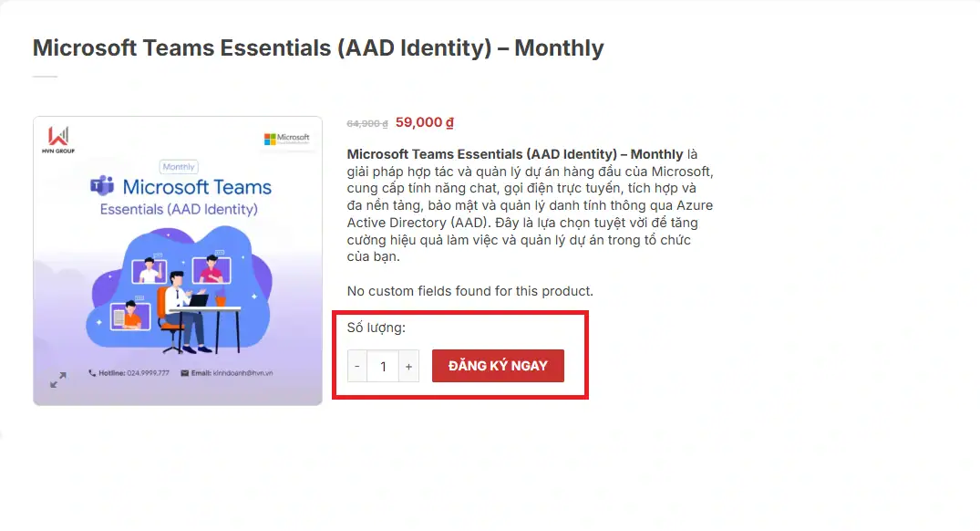Click the Monthly badge on product image

pos(179,167)
